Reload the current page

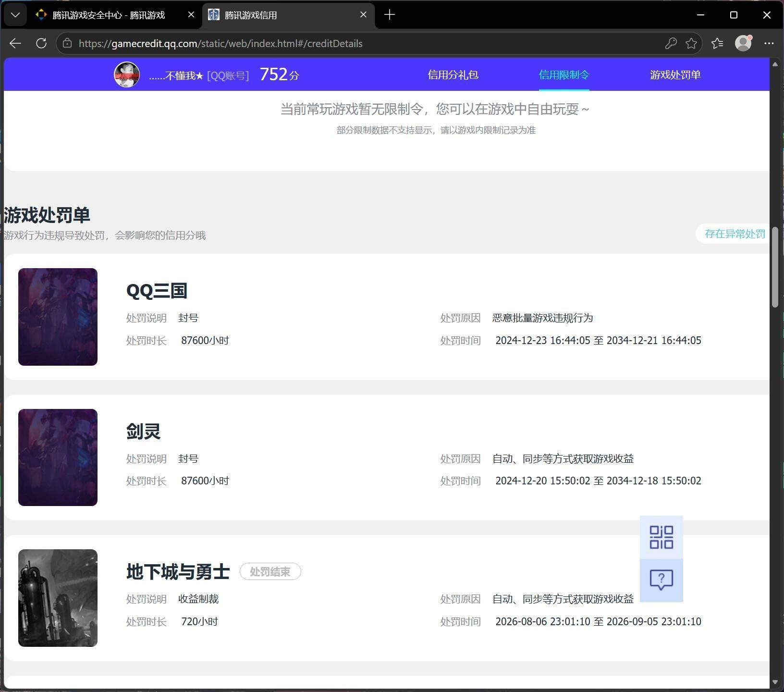[41, 43]
